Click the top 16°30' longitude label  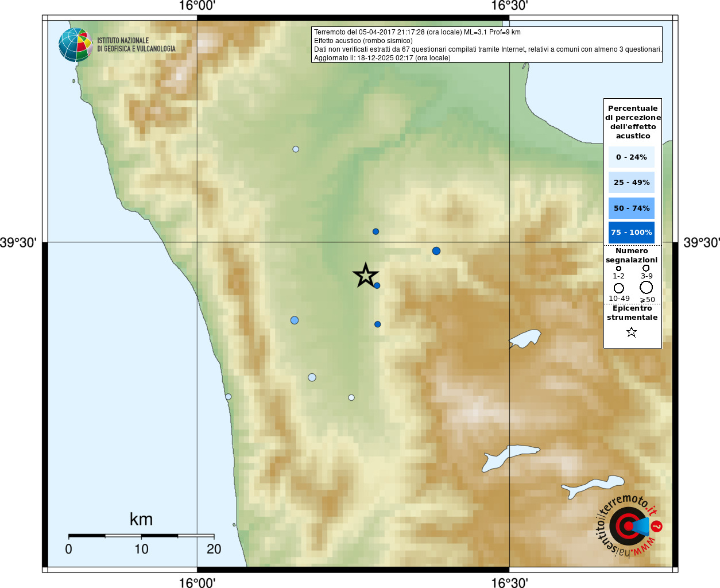pyautogui.click(x=509, y=6)
